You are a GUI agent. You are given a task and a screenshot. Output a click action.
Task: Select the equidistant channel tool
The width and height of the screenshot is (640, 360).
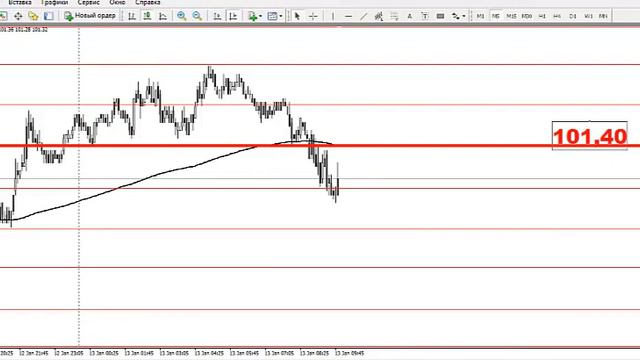(x=379, y=16)
